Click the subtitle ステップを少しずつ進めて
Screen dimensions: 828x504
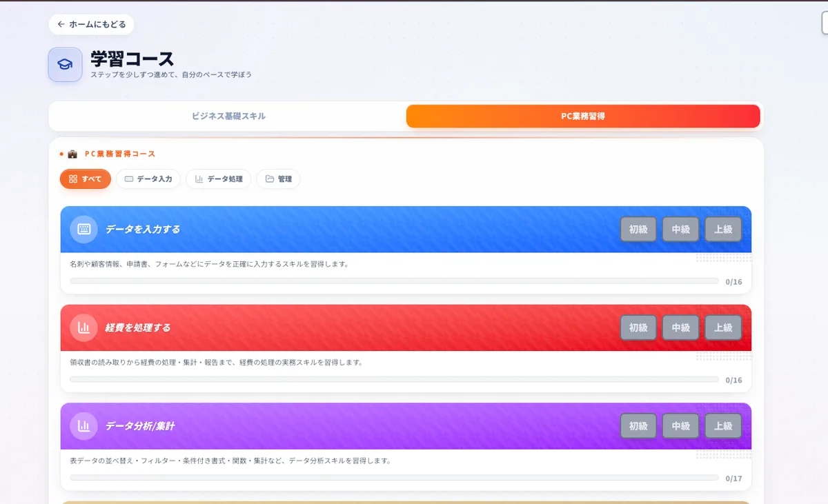[170, 74]
